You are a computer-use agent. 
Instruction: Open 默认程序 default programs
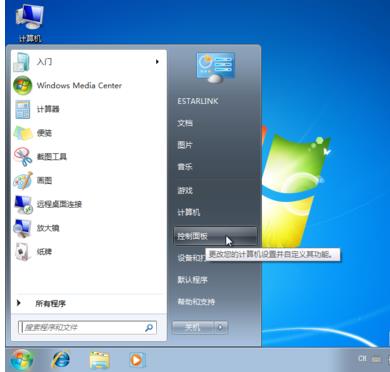coord(192,280)
